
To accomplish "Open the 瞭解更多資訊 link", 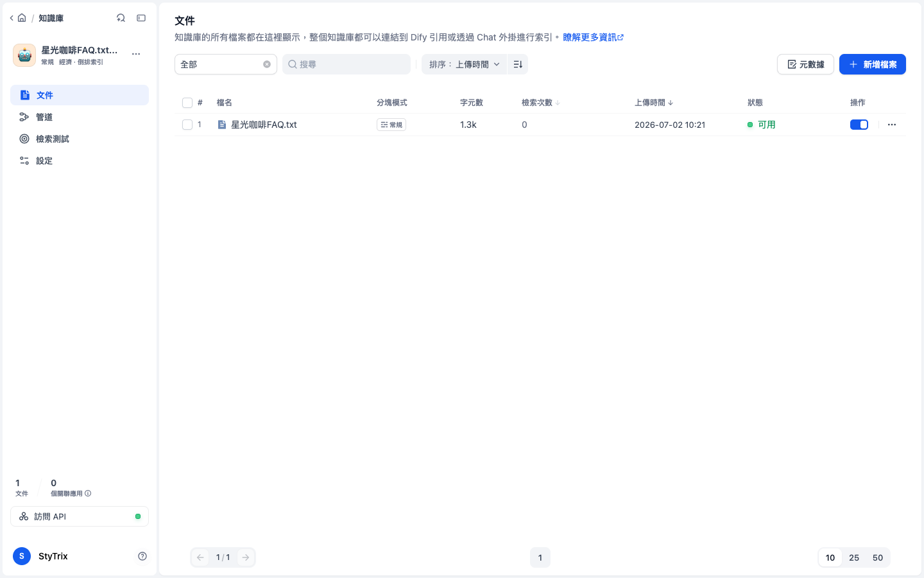I will pyautogui.click(x=593, y=37).
